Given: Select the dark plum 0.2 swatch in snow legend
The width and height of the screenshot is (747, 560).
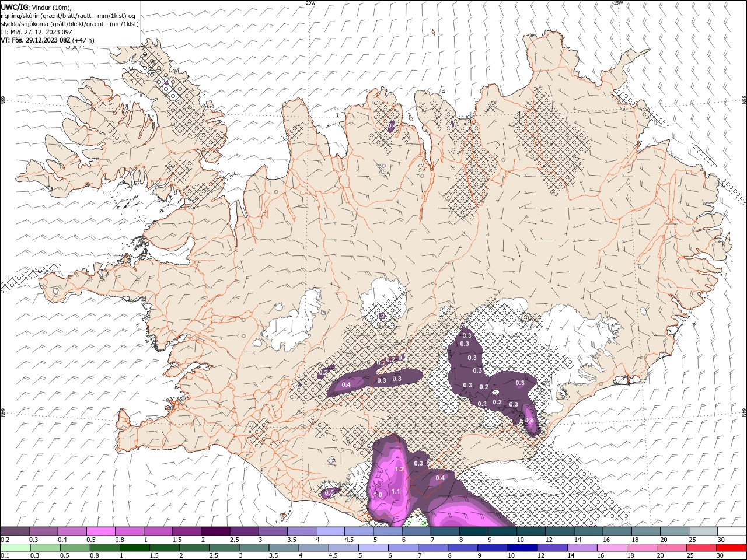Looking at the screenshot, I should pos(15,531).
